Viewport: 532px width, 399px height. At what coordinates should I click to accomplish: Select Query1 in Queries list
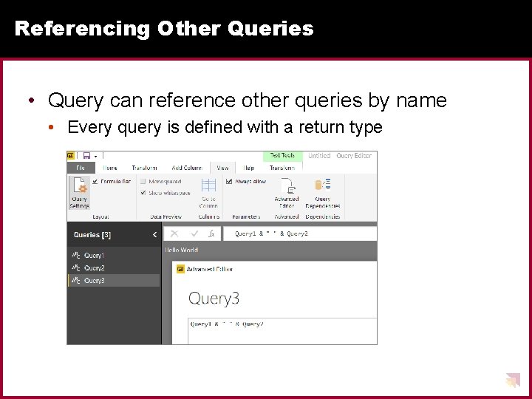114,255
